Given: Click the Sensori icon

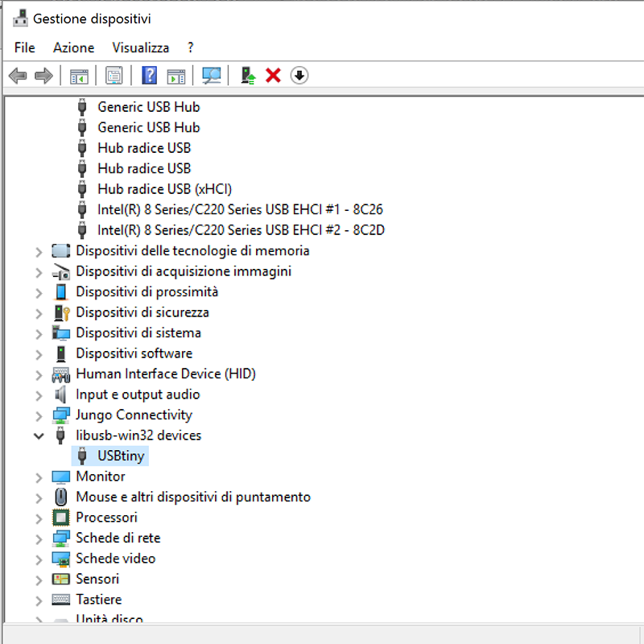Looking at the screenshot, I should [61, 579].
